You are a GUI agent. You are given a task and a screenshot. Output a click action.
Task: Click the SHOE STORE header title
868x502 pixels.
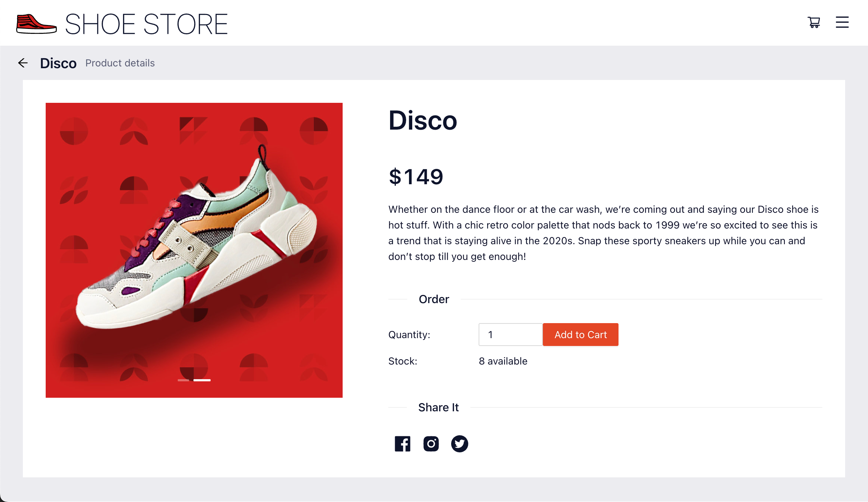(x=146, y=24)
